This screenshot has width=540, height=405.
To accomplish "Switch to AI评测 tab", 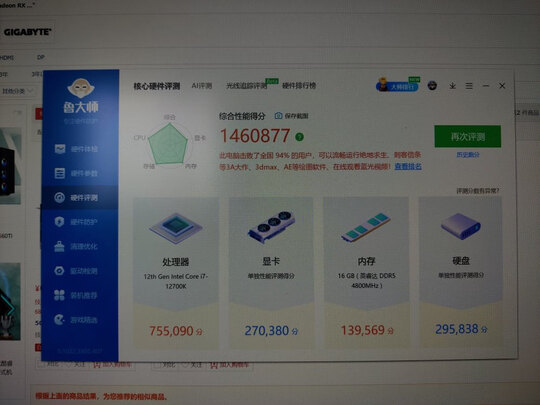I will click(202, 86).
